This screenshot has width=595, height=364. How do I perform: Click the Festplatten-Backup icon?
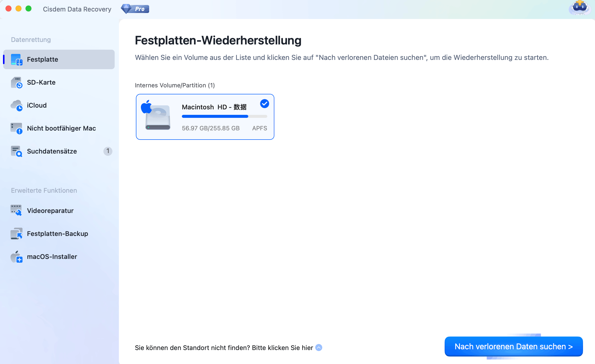click(x=16, y=233)
